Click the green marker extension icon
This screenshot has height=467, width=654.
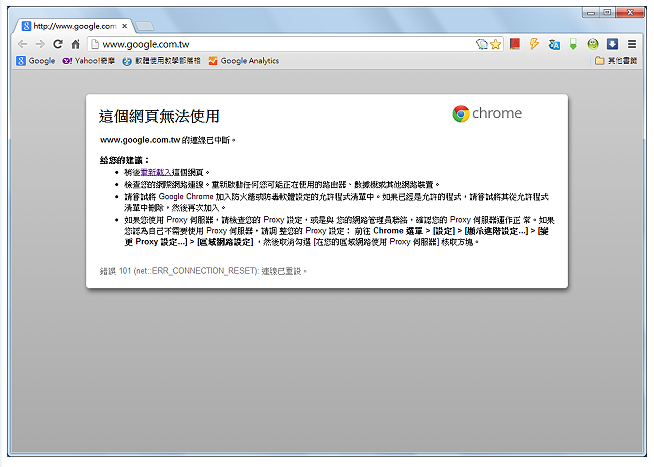pyautogui.click(x=574, y=44)
